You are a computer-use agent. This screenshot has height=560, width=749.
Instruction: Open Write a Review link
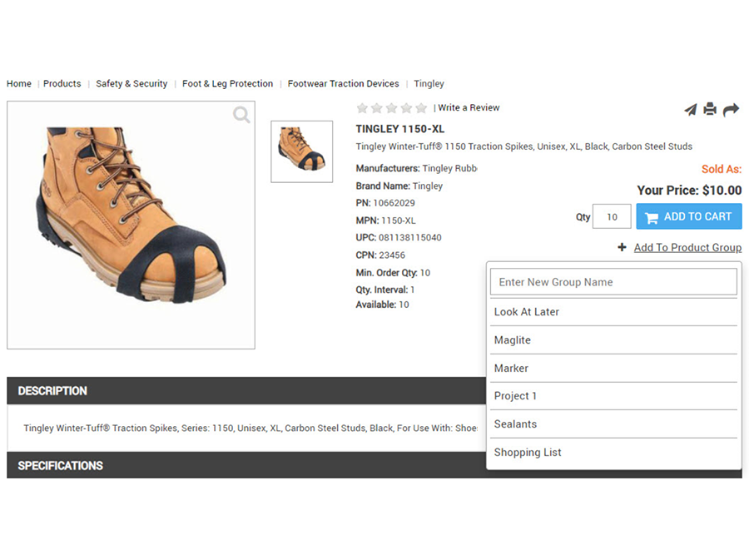click(469, 108)
